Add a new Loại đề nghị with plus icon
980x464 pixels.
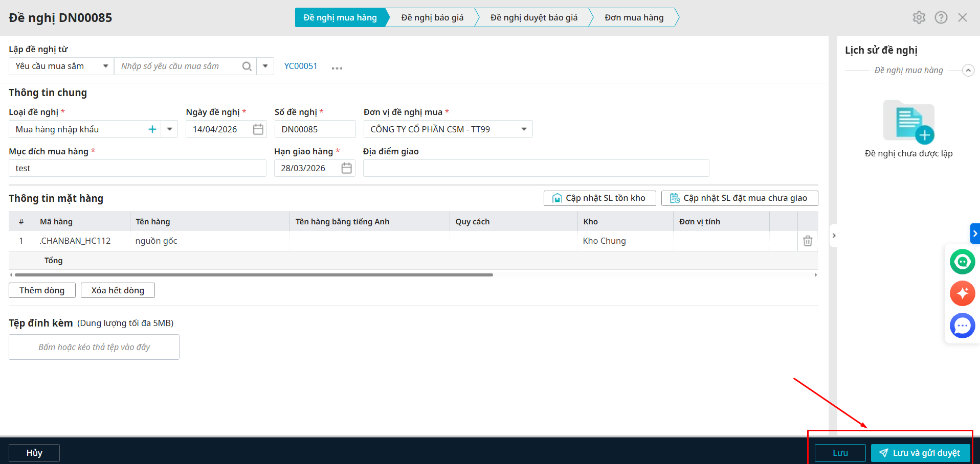[x=152, y=129]
